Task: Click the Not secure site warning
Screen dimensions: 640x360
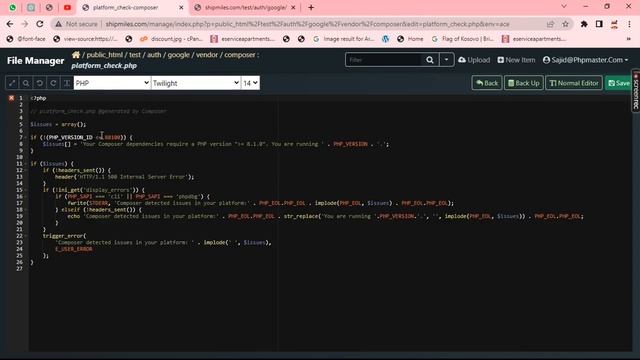Action: [x=76, y=24]
